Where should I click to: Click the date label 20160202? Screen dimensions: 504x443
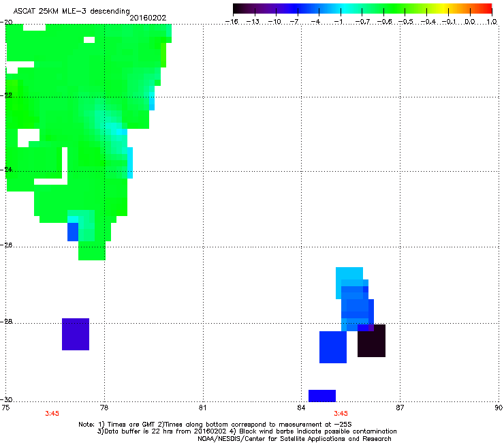(x=148, y=18)
